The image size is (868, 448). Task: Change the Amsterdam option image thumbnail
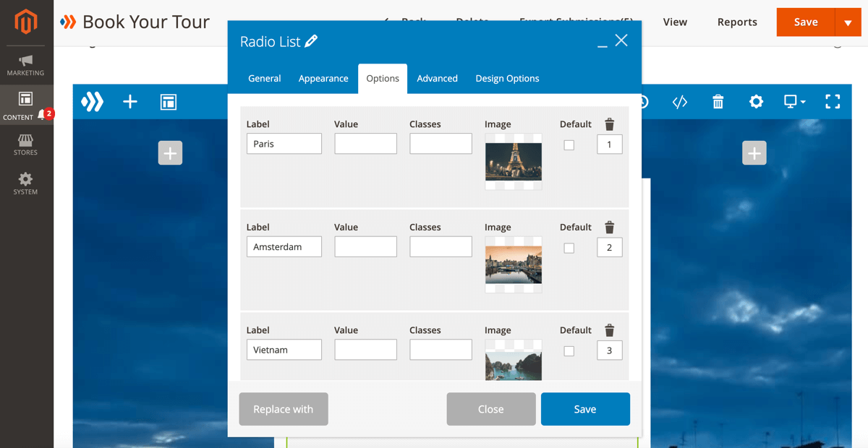pos(514,265)
